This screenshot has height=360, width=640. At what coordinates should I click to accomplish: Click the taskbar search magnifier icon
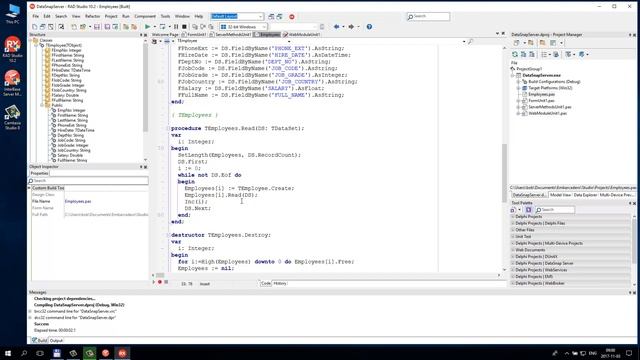[x=24, y=353]
